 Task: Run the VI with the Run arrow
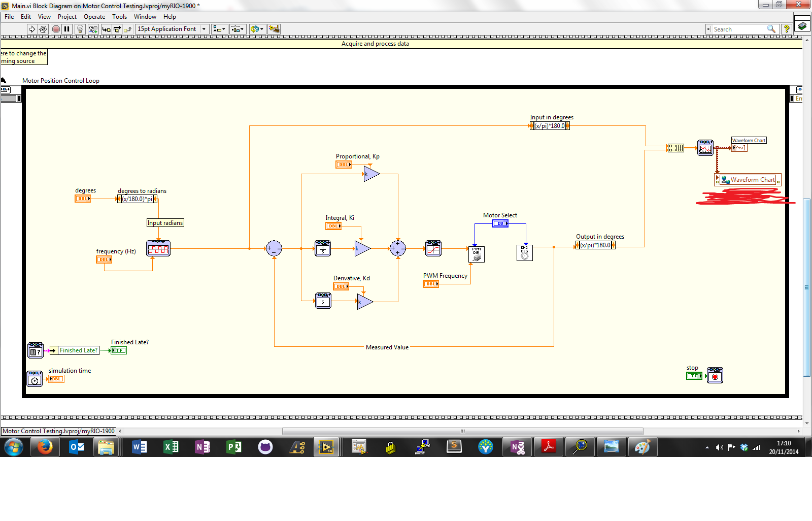(x=32, y=29)
